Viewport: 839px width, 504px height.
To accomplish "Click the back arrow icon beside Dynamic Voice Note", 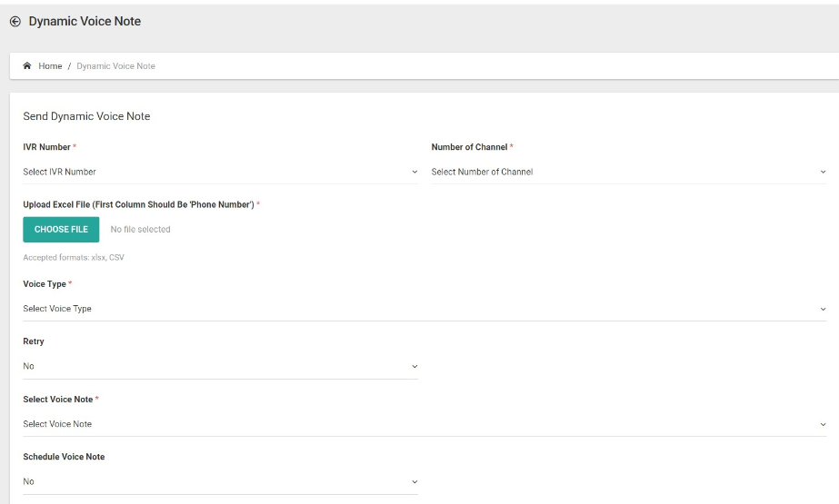I will (x=15, y=22).
